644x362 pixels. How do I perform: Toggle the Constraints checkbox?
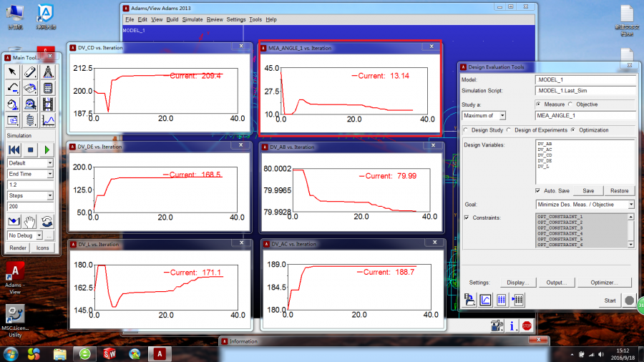click(x=467, y=217)
